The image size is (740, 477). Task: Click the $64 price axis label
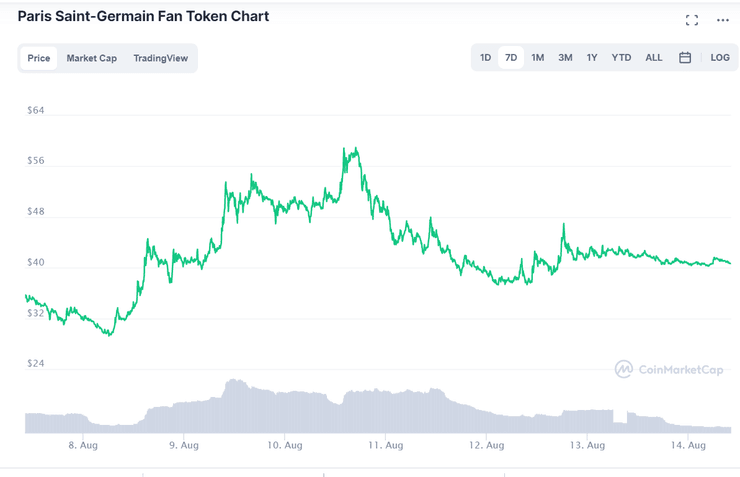tap(36, 111)
